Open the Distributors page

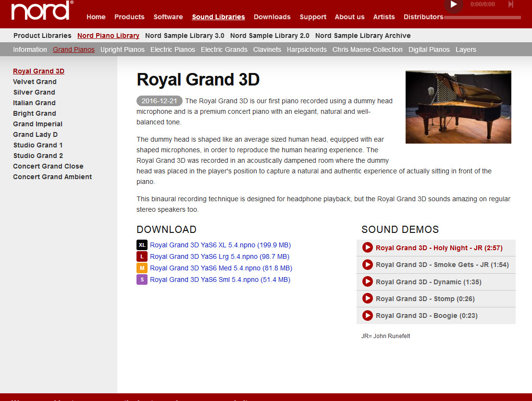coord(423,17)
